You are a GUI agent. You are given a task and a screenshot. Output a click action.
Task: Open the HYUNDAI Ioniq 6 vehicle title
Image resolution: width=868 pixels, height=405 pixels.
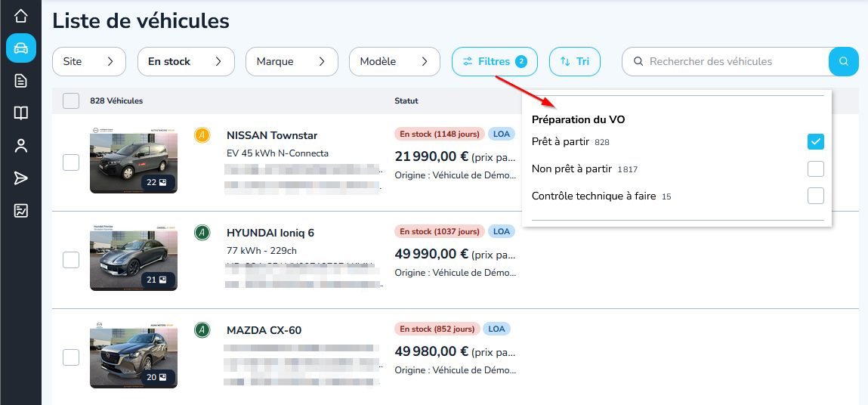point(270,233)
